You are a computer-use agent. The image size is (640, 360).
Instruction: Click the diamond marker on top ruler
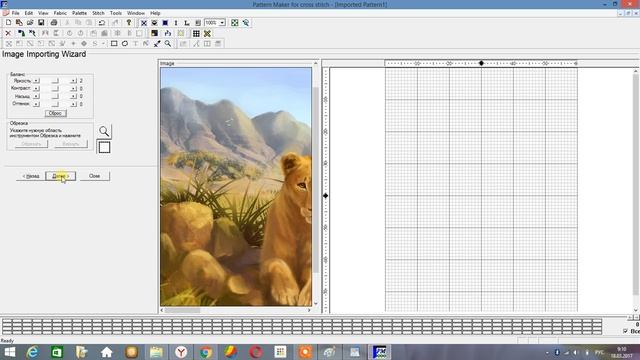coord(481,63)
